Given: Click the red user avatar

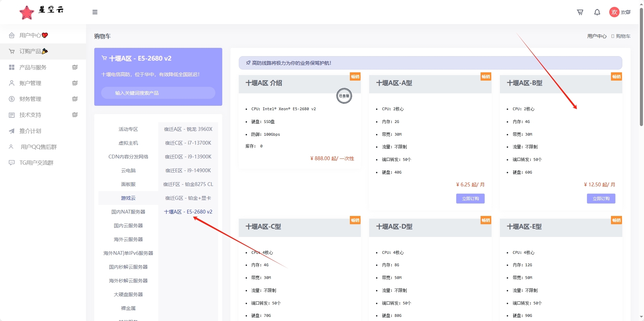Looking at the screenshot, I should 614,12.
